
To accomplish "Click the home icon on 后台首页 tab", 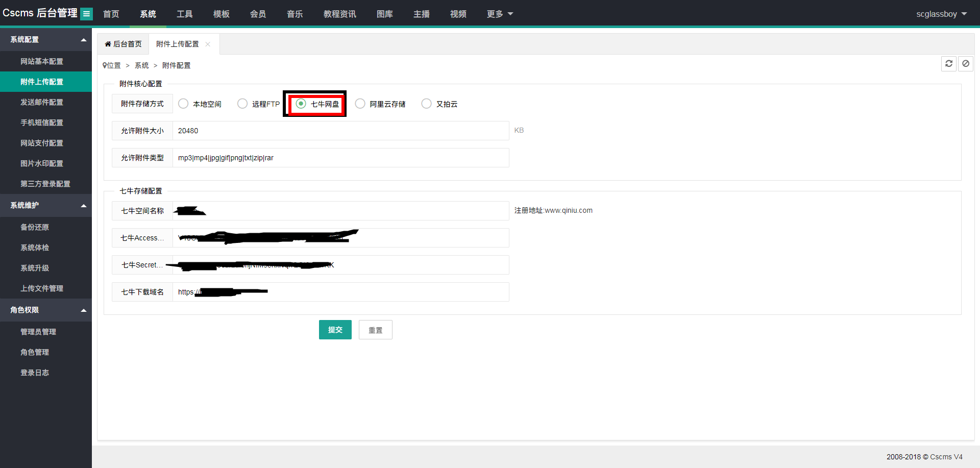I will pos(108,44).
